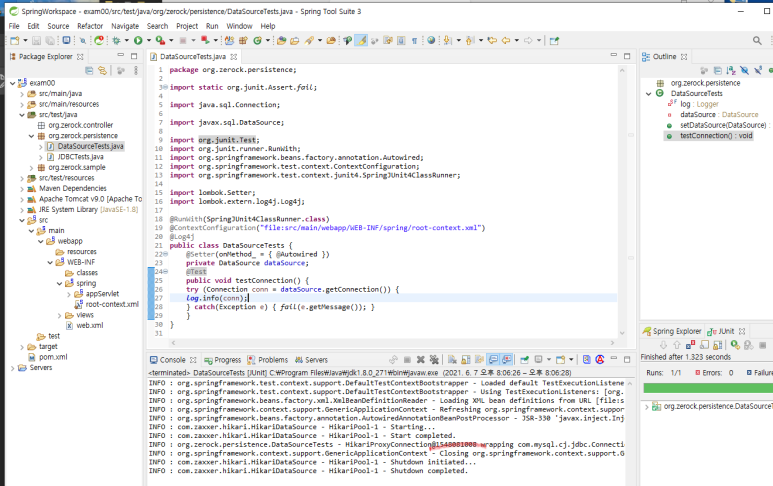The height and width of the screenshot is (486, 773).
Task: Open the Display Selected Console dropdown arrow
Action: coord(549,360)
